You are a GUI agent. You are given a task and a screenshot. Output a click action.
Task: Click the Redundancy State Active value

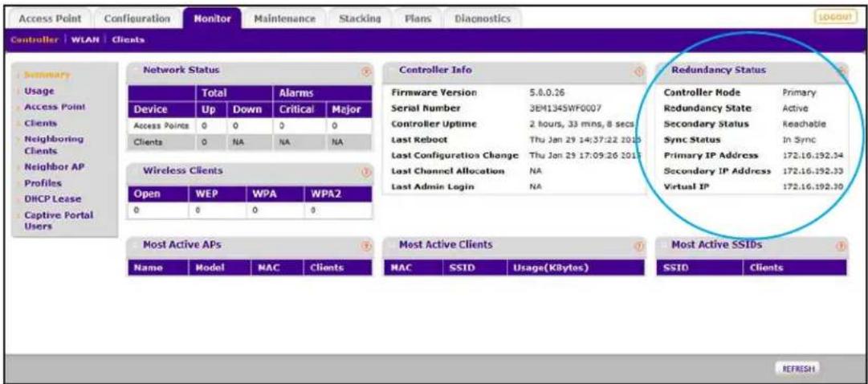[x=794, y=108]
